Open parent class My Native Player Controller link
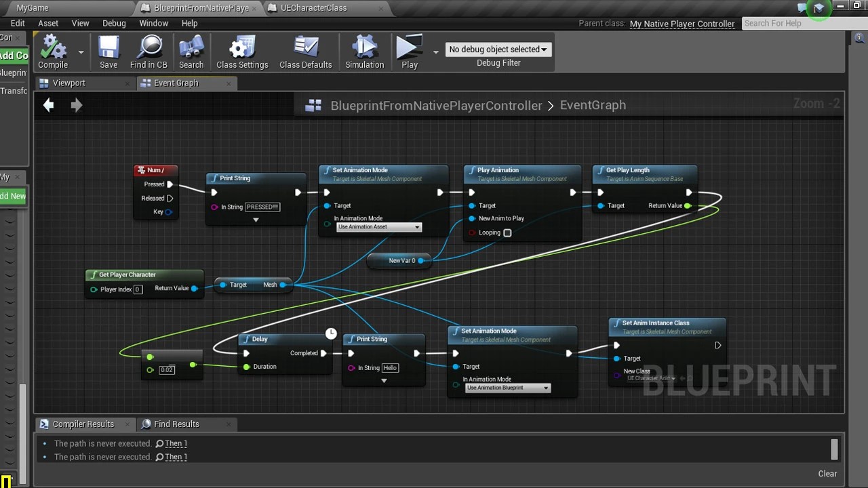This screenshot has height=488, width=868. [682, 24]
